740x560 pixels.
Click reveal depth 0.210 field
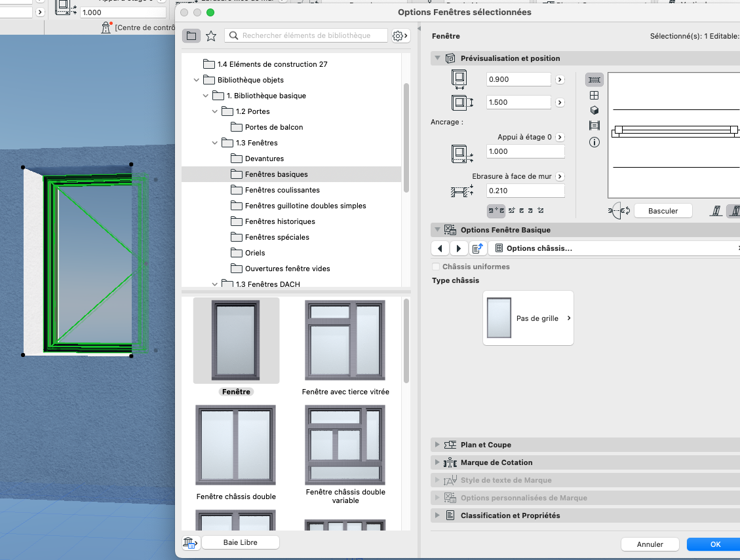click(525, 191)
